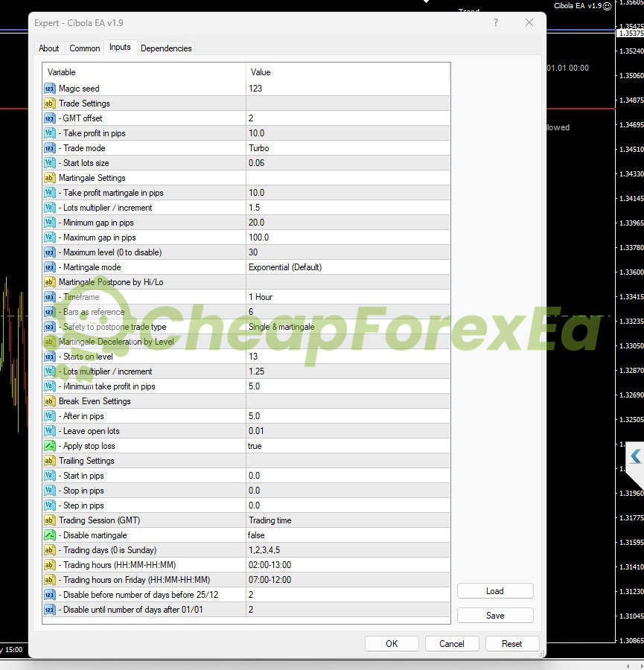The width and height of the screenshot is (644, 670).
Task: Click the Take profit martingale icon
Action: pos(50,193)
